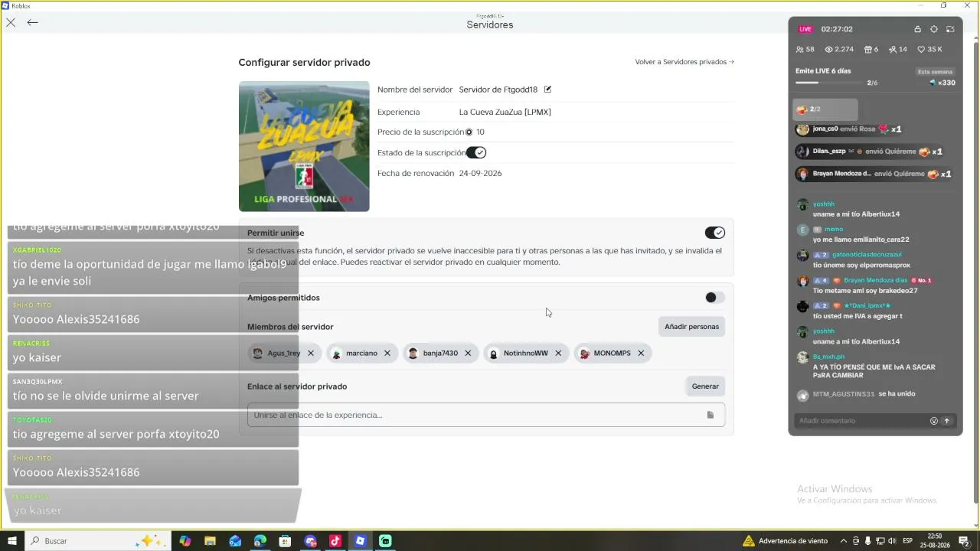Select the banja7430 member chip
980x551 pixels.
[x=440, y=353]
